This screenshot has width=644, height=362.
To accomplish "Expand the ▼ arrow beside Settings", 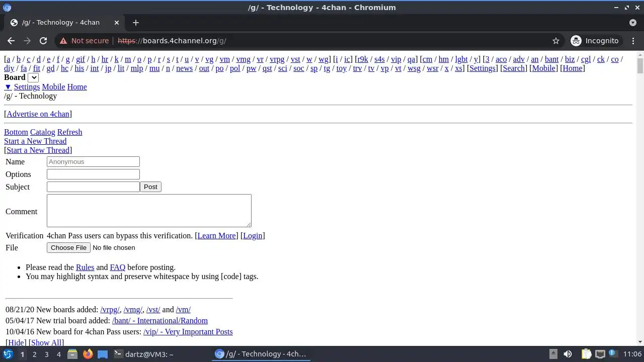I will point(8,87).
